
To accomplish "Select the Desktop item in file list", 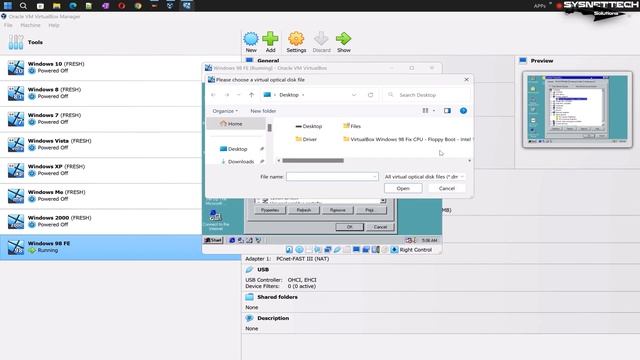I will [x=309, y=127].
